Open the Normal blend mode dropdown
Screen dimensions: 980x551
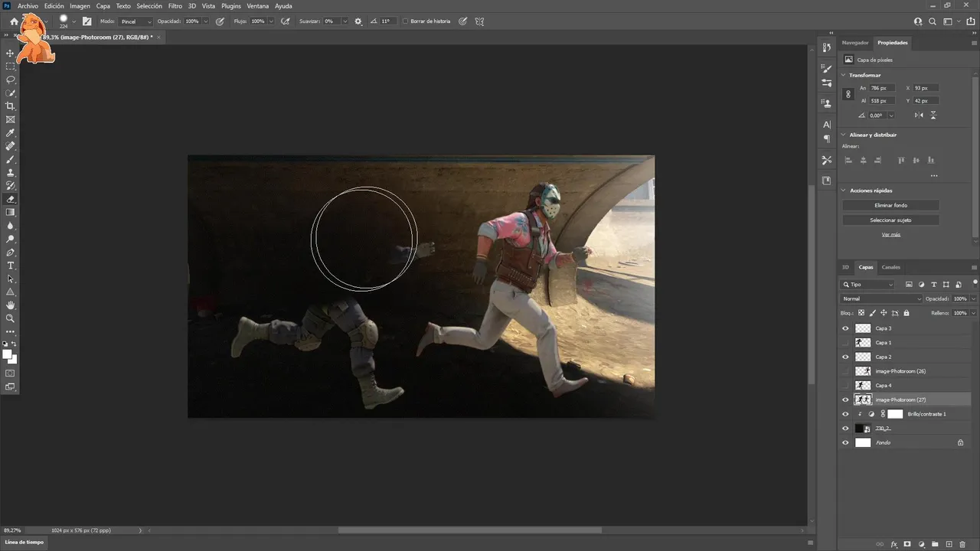tap(881, 298)
